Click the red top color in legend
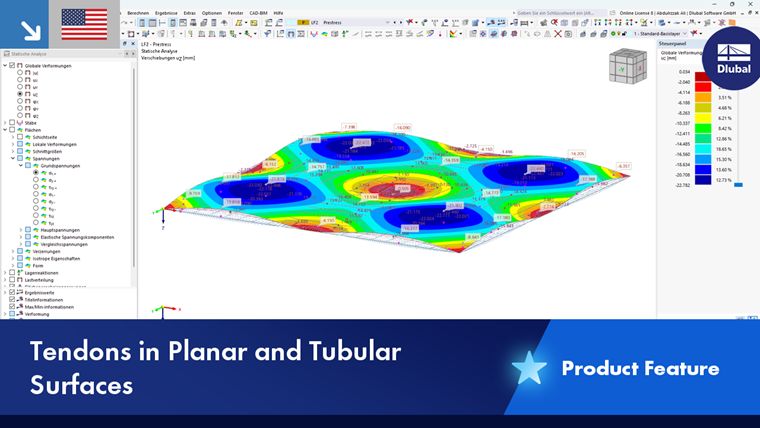 click(x=703, y=77)
